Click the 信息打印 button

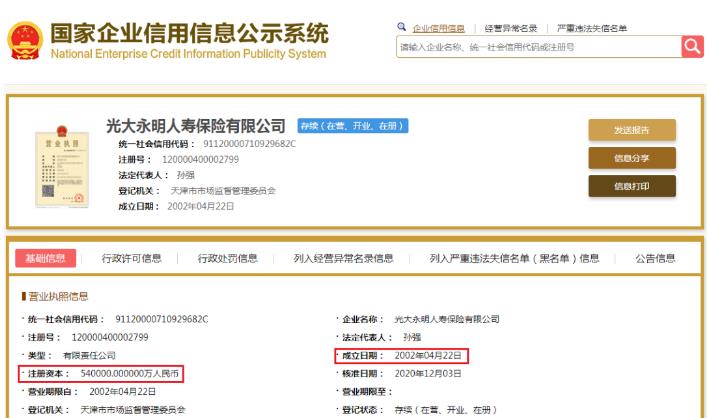(632, 186)
